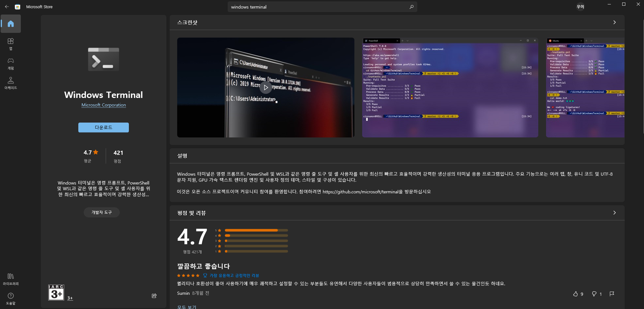This screenshot has width=644, height=309.
Task: Click the share icon for Windows Terminal
Action: pos(154,296)
